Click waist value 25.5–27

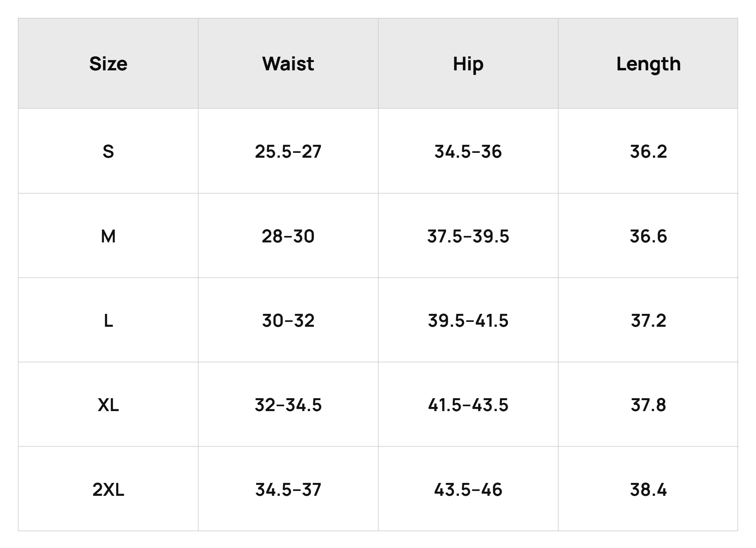(x=288, y=152)
